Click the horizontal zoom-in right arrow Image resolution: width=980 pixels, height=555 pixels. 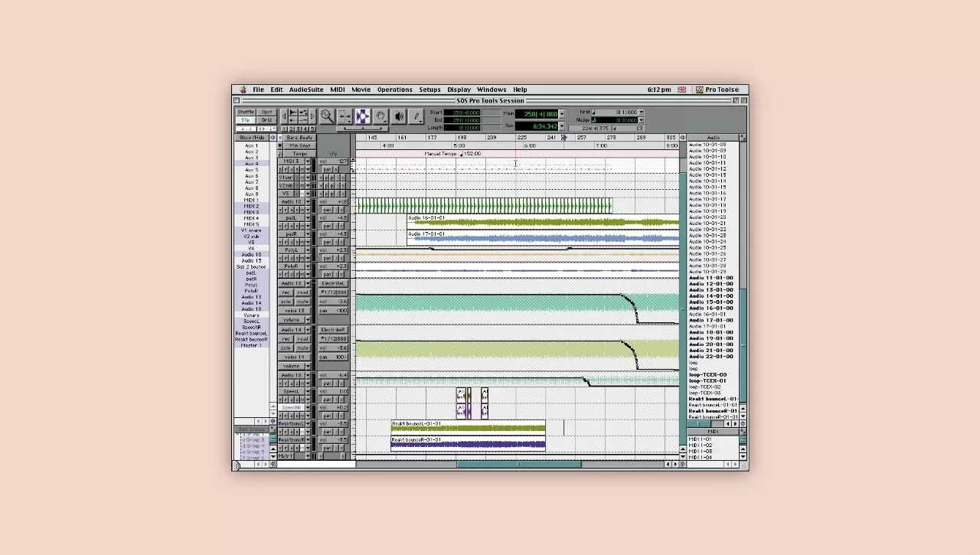tap(312, 116)
